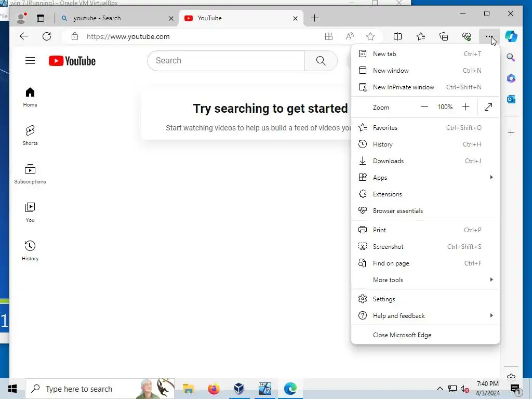Screen dimensions: 532x399
Task: Open Collections toolbar icon
Action: tap(444, 36)
